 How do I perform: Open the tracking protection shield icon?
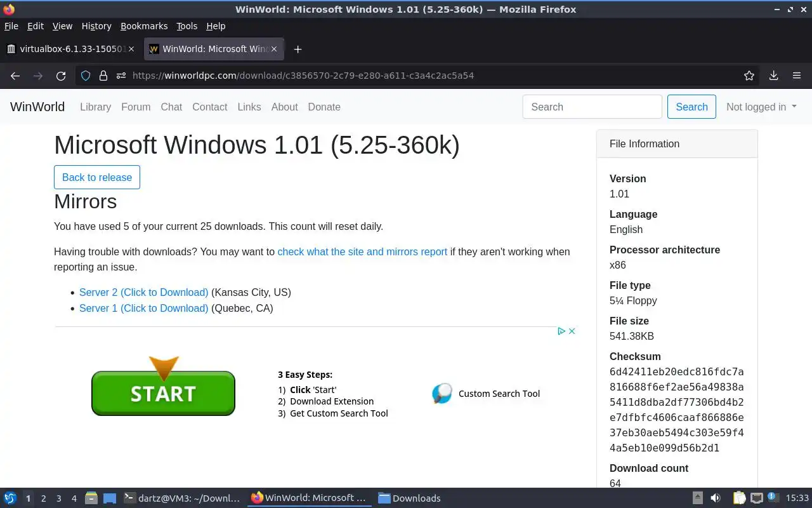[x=86, y=76]
